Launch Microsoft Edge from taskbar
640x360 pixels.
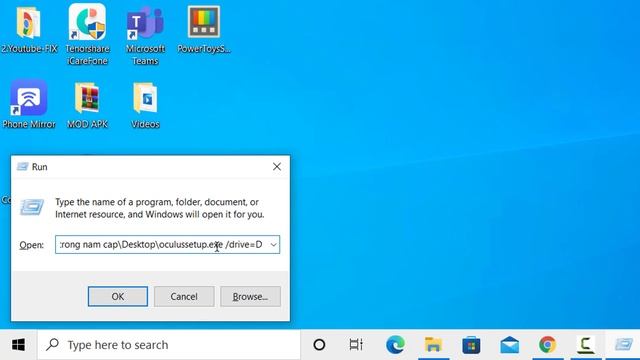click(x=395, y=345)
